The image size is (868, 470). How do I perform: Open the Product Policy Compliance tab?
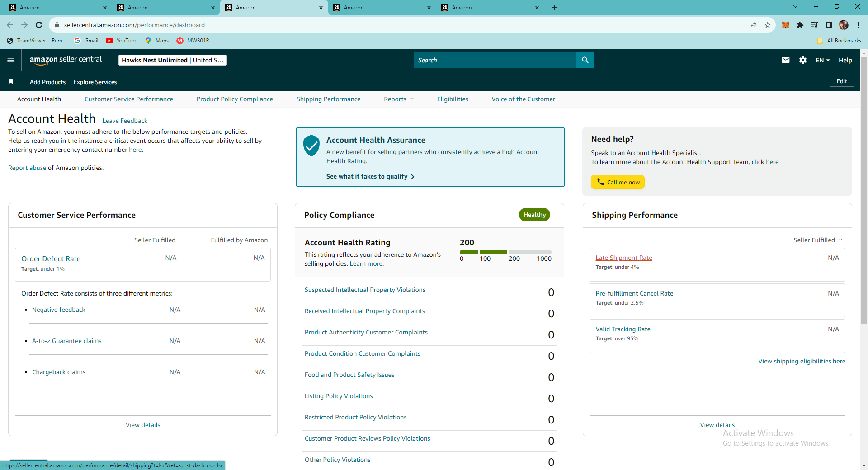[235, 99]
